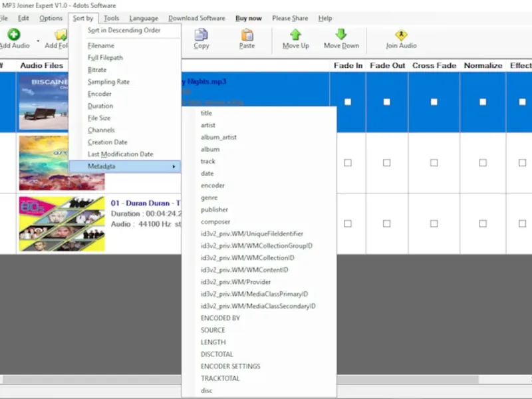Open the File menu
The width and height of the screenshot is (532, 399).
pyautogui.click(x=4, y=19)
